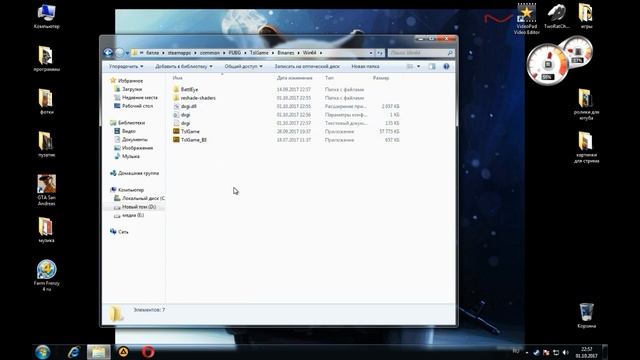This screenshot has width=640, height=360.
Task: Select common in the address breadcrumb
Action: (x=210, y=53)
